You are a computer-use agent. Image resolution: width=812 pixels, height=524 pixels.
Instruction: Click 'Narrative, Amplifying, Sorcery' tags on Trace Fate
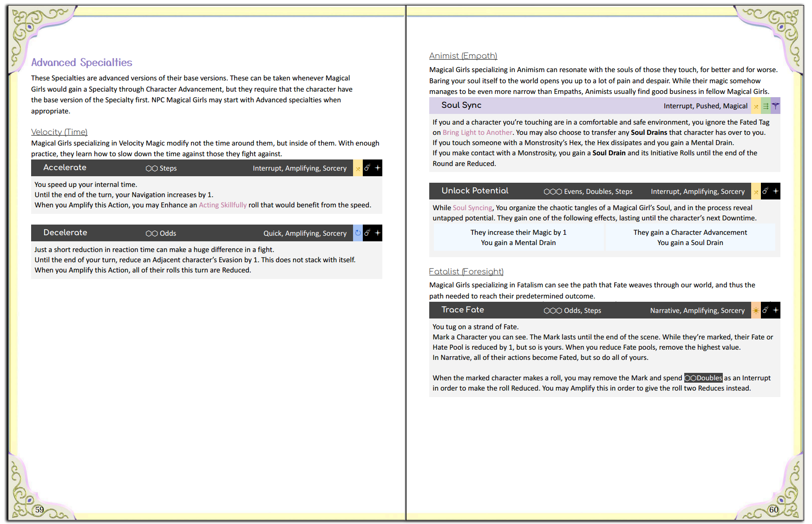[697, 311]
